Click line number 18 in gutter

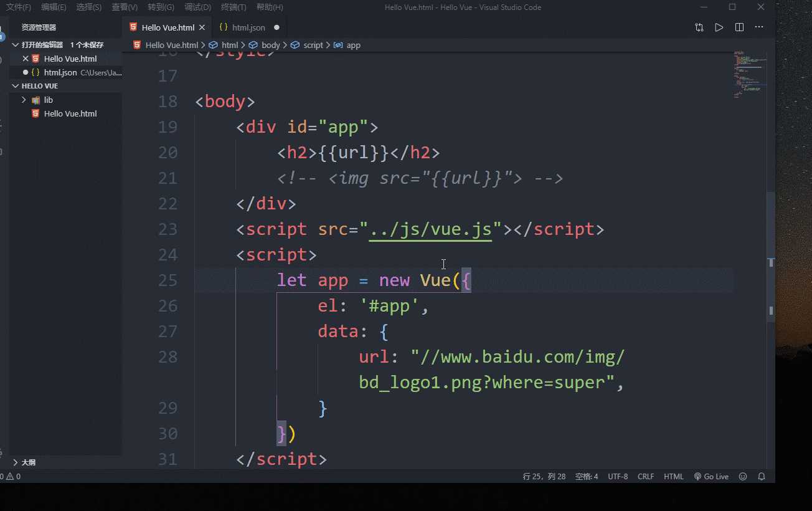168,102
